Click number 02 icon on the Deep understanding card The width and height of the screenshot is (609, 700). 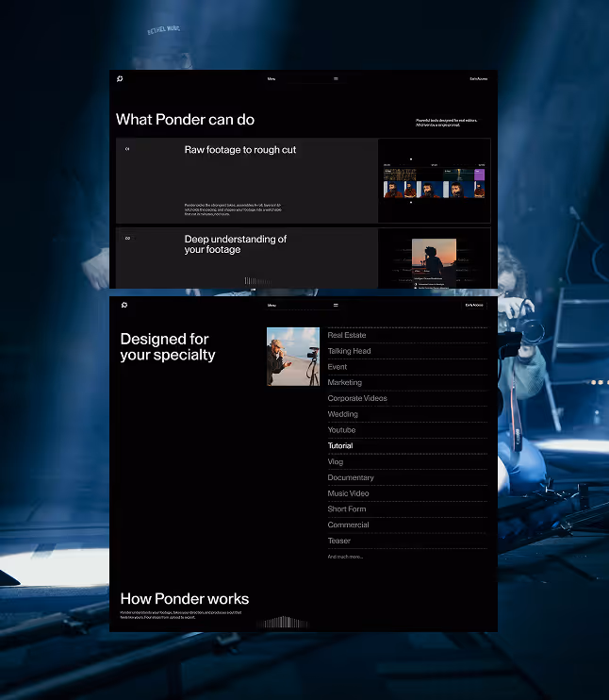(x=127, y=238)
